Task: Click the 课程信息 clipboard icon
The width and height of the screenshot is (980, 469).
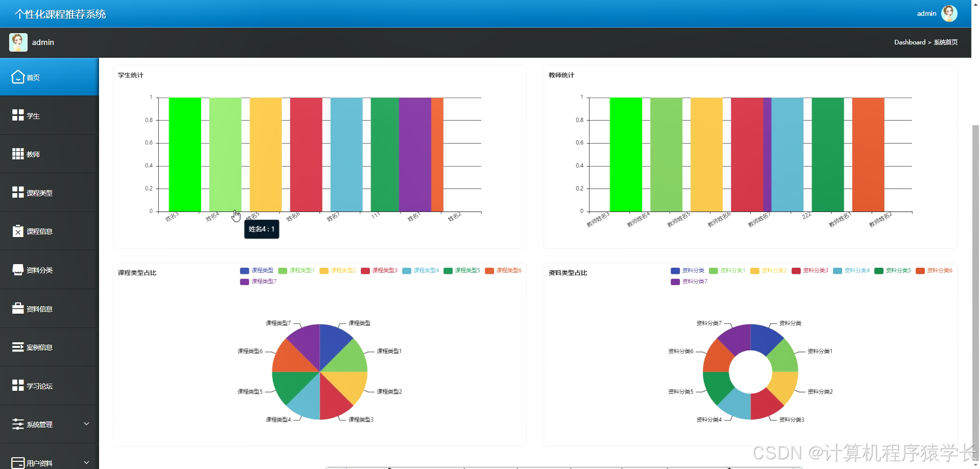Action: 18,231
